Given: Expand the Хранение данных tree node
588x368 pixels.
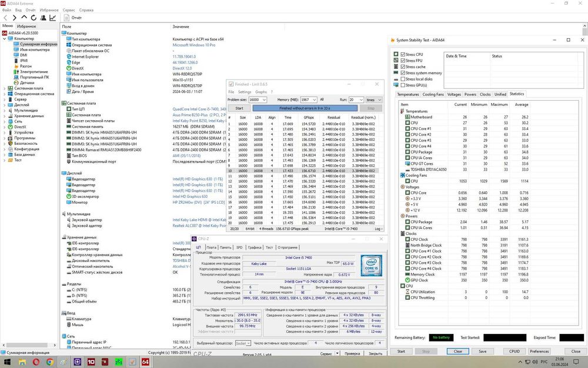Looking at the screenshot, I should pyautogui.click(x=5, y=116).
